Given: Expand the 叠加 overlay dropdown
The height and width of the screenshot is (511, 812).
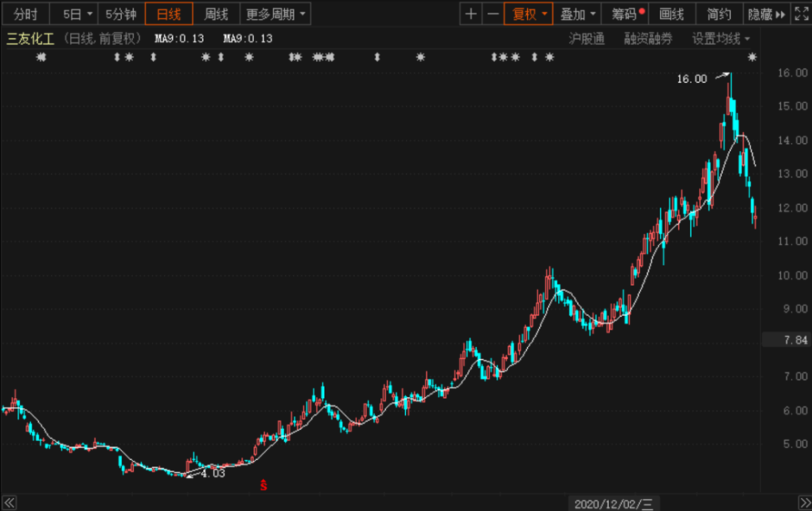Looking at the screenshot, I should 577,14.
